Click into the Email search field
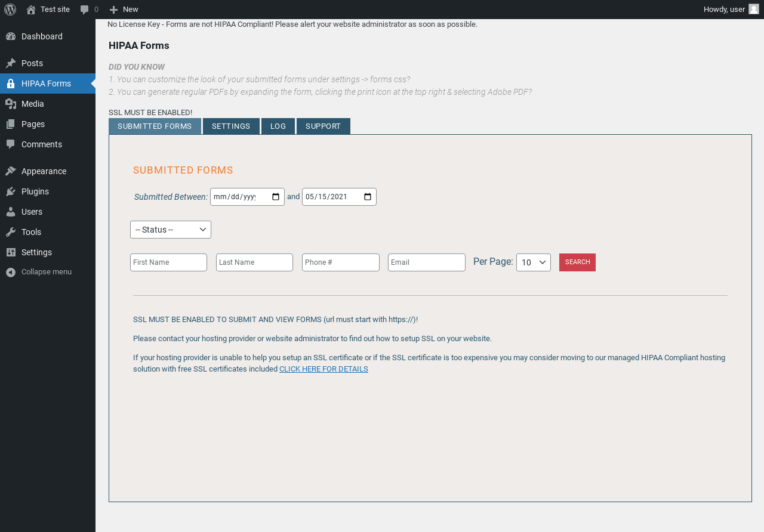Image resolution: width=764 pixels, height=532 pixels. tap(427, 262)
